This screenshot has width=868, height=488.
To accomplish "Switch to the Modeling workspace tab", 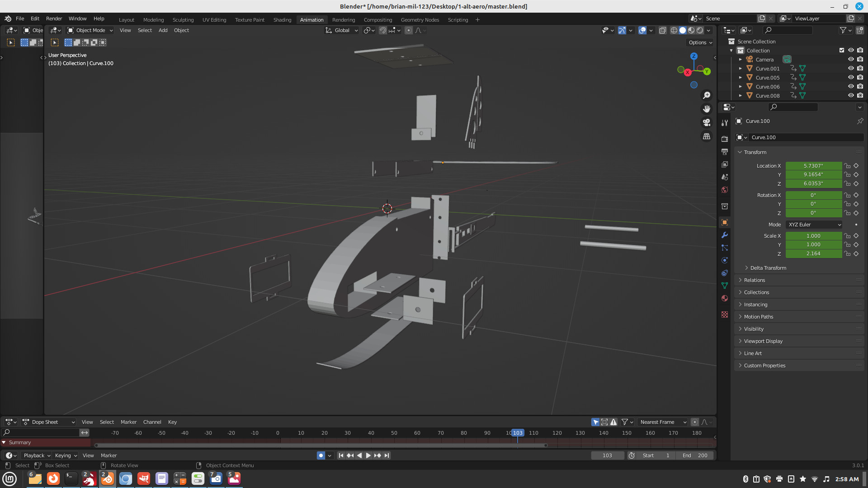I will click(153, 20).
